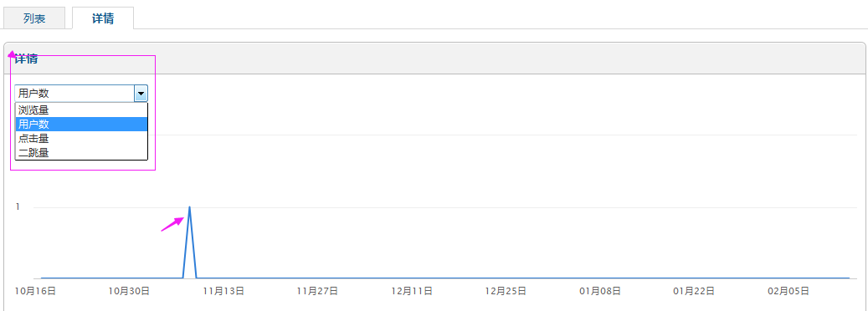The width and height of the screenshot is (868, 311).
Task: Click the 10月30日 axis label
Action: point(129,291)
